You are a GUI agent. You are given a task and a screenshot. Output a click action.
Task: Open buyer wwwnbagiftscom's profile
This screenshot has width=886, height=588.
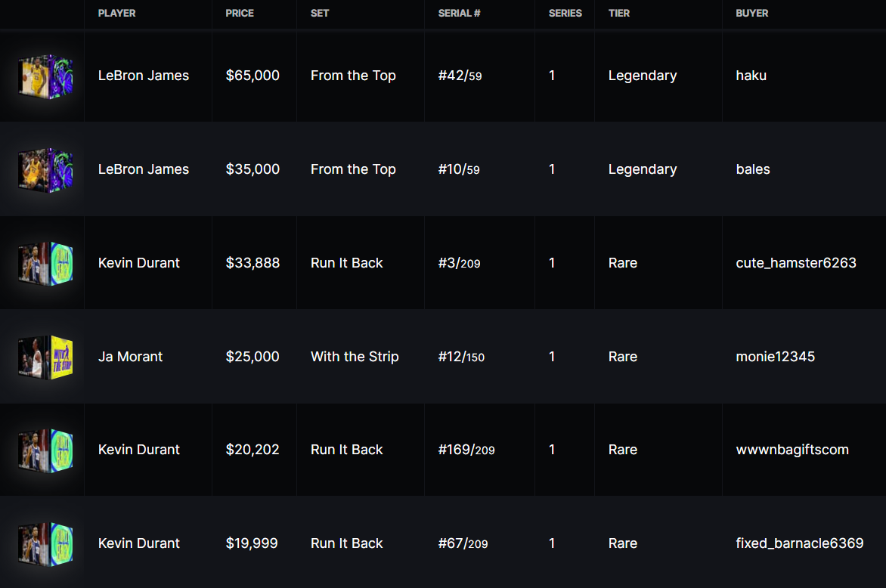pyautogui.click(x=792, y=450)
